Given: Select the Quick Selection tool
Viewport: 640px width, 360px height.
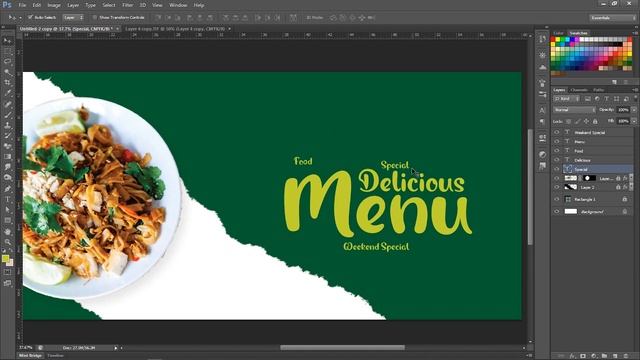Looking at the screenshot, I should point(7,72).
